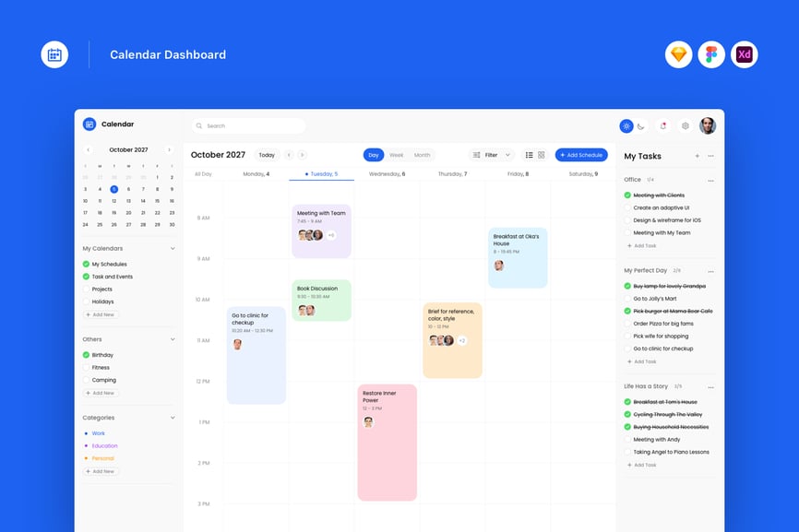Switch to dark mode moon icon
Image resolution: width=799 pixels, height=532 pixels.
pos(640,126)
